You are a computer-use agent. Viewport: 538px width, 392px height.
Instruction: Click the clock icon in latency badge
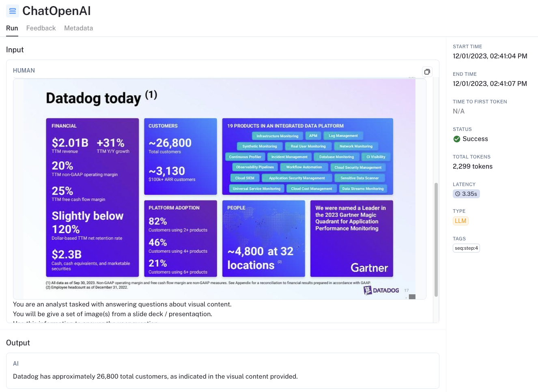pos(458,194)
